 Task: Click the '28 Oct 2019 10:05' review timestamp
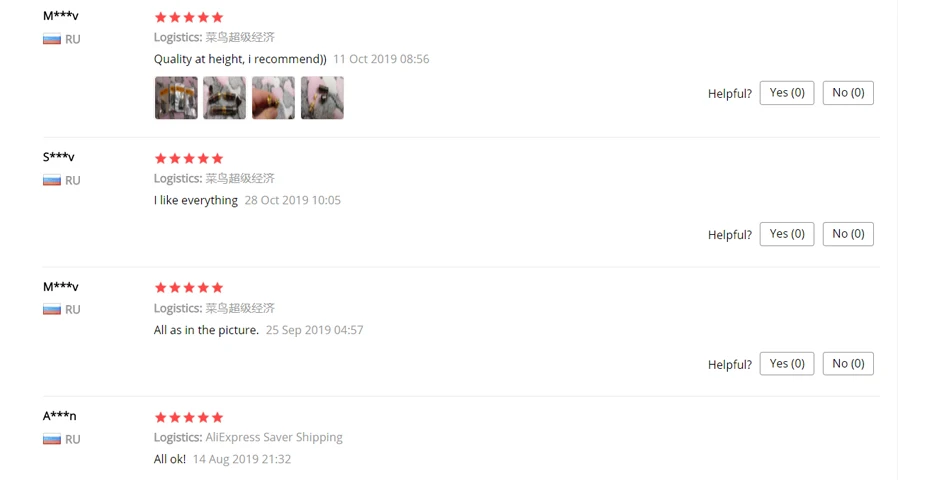(x=293, y=201)
